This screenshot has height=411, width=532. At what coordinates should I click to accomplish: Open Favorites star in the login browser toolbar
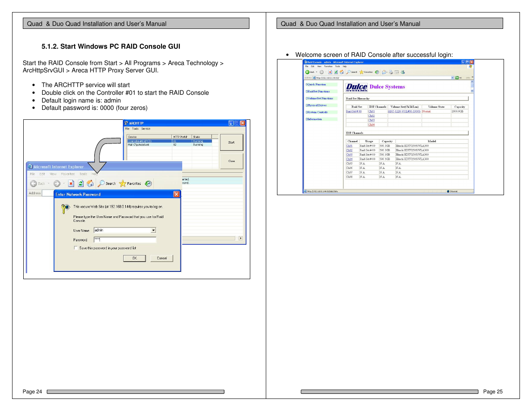pyautogui.click(x=123, y=184)
